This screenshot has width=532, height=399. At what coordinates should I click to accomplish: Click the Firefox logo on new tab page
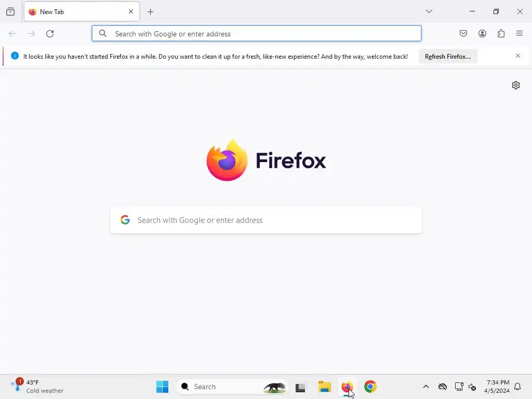[x=266, y=160]
